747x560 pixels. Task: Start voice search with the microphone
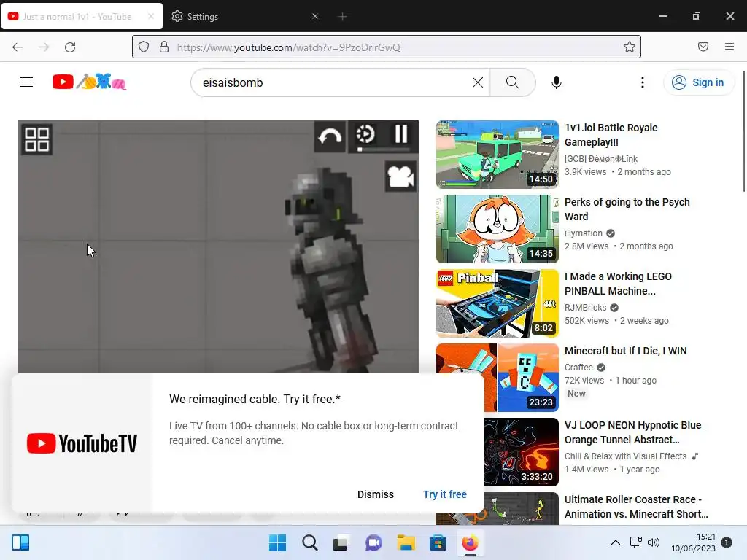tap(556, 82)
